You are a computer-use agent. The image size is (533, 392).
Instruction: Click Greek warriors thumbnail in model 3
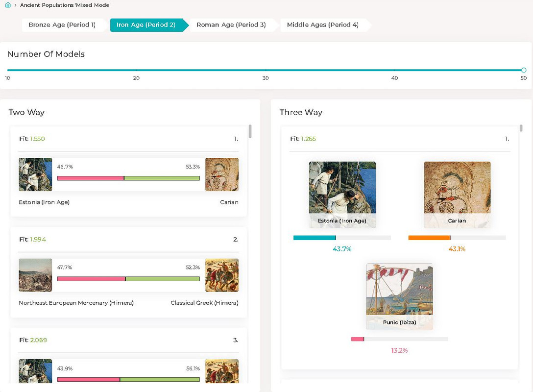[x=221, y=371]
